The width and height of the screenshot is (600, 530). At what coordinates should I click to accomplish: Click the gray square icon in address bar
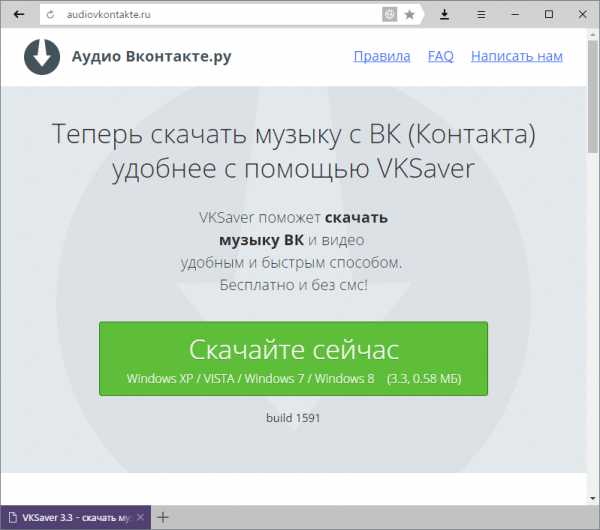390,15
